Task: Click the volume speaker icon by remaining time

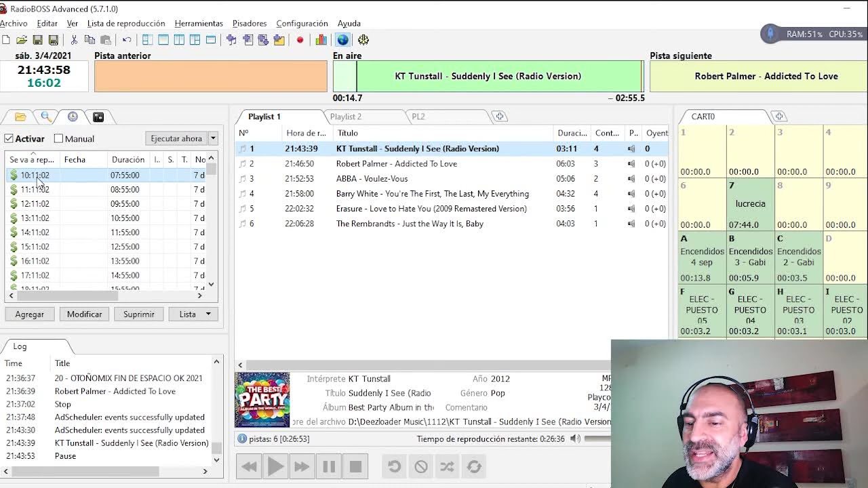Action: [575, 439]
